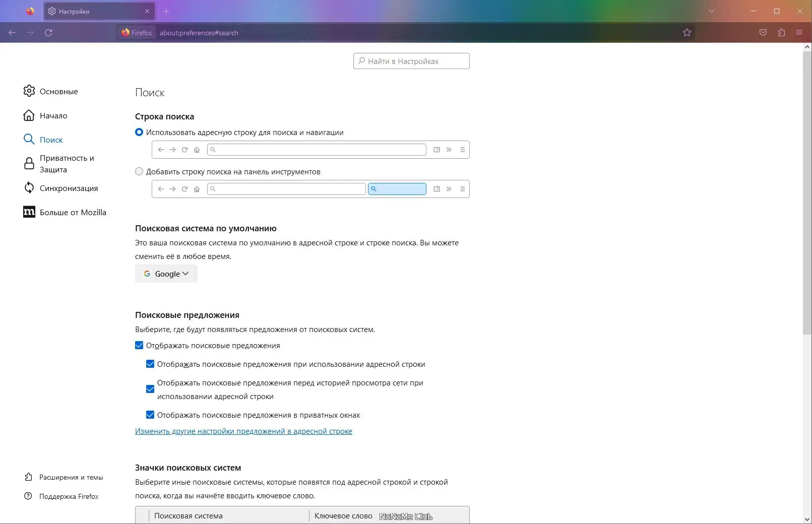Select Использовать адресную строку radio button
Image resolution: width=812 pixels, height=524 pixels.
[139, 132]
